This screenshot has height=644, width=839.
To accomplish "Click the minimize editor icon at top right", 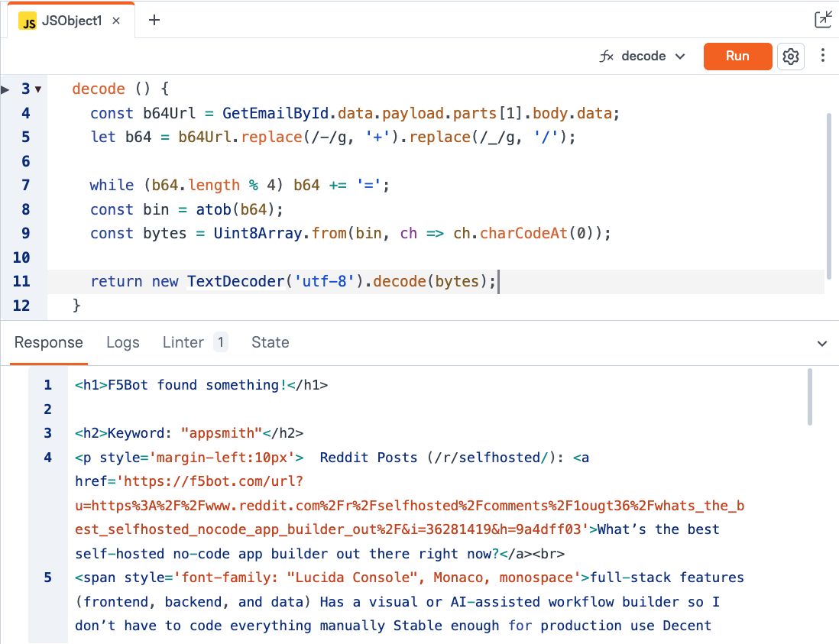I will pyautogui.click(x=823, y=20).
